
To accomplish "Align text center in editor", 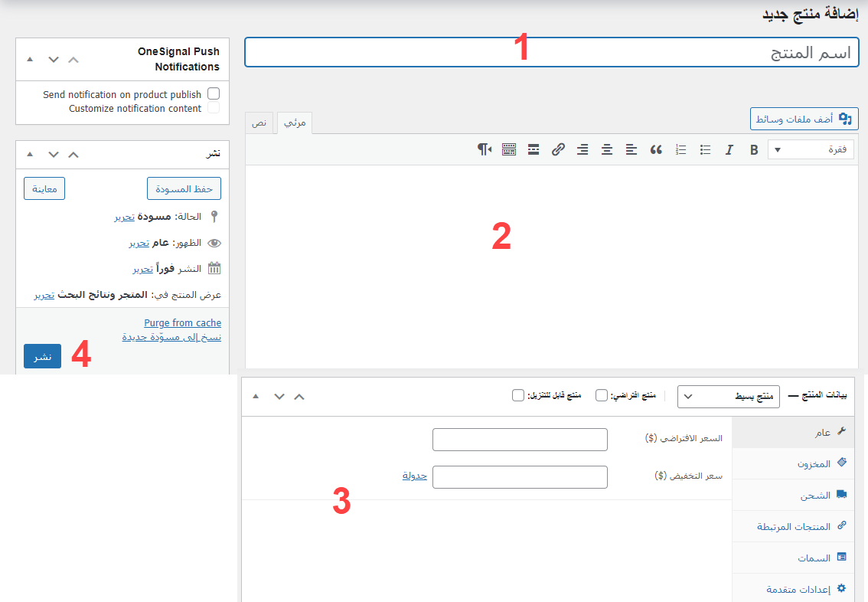I will 607,149.
